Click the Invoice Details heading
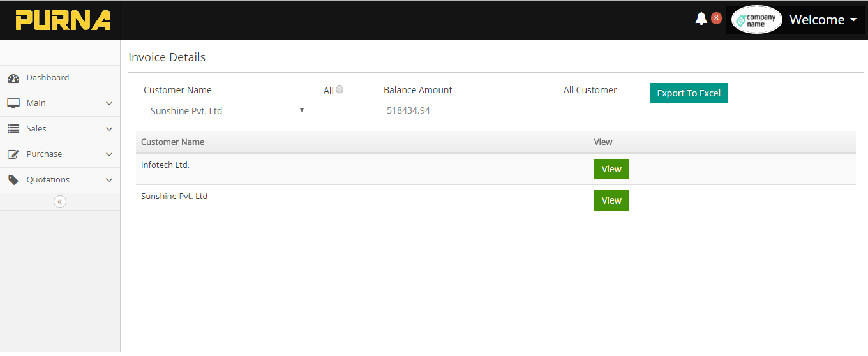Viewport: 868px width, 356px height. tap(167, 57)
